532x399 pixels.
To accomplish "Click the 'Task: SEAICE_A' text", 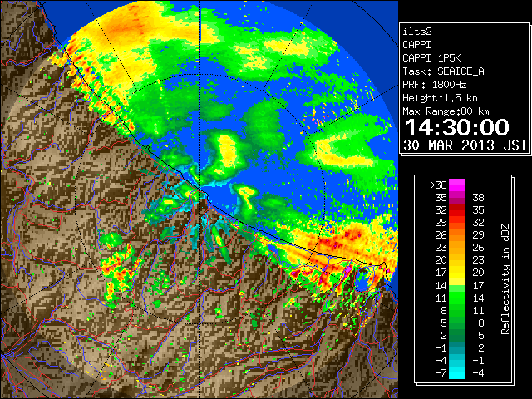I will click(x=443, y=71).
